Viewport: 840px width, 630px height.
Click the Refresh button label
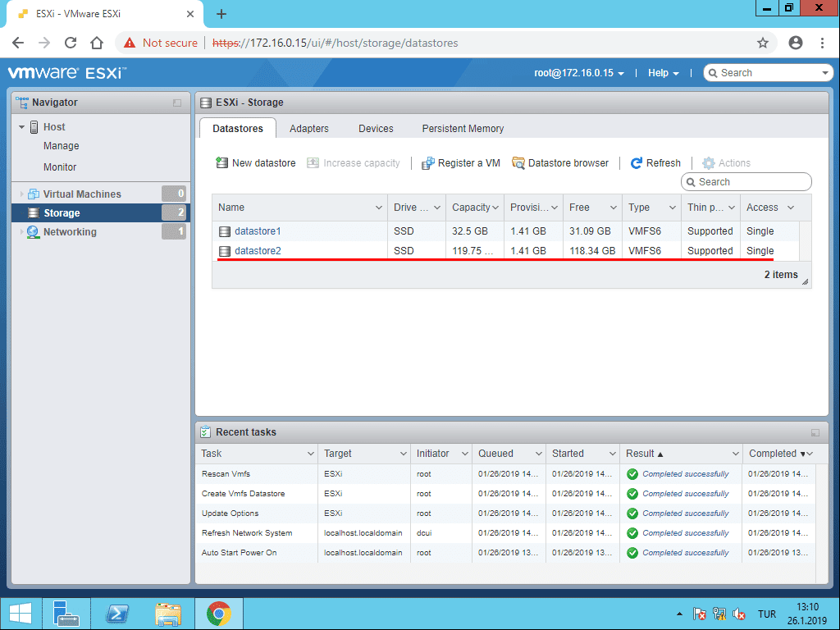click(663, 163)
